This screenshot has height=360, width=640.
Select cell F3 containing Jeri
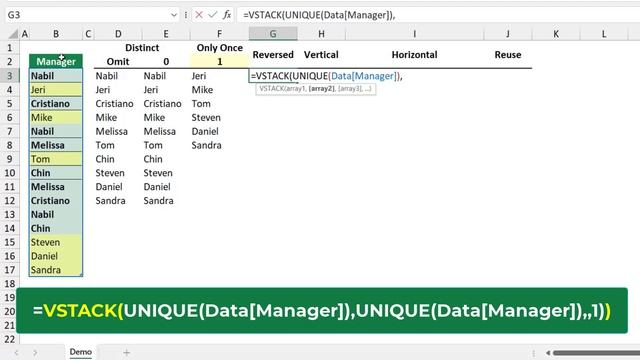220,76
